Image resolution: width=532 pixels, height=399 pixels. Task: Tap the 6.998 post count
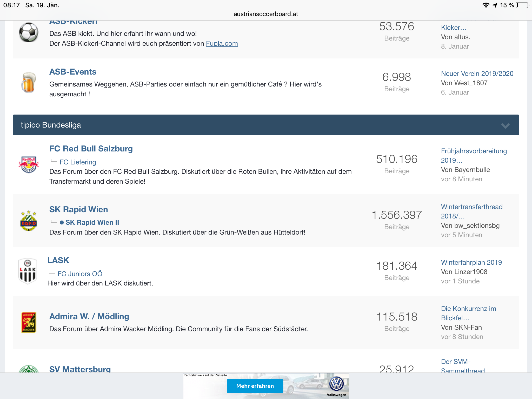click(x=397, y=77)
